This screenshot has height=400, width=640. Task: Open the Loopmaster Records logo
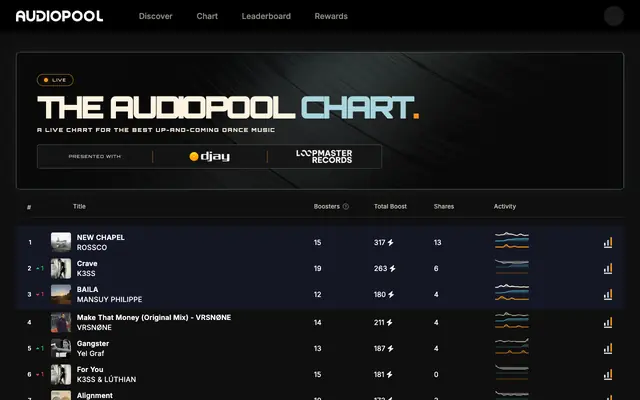point(324,156)
